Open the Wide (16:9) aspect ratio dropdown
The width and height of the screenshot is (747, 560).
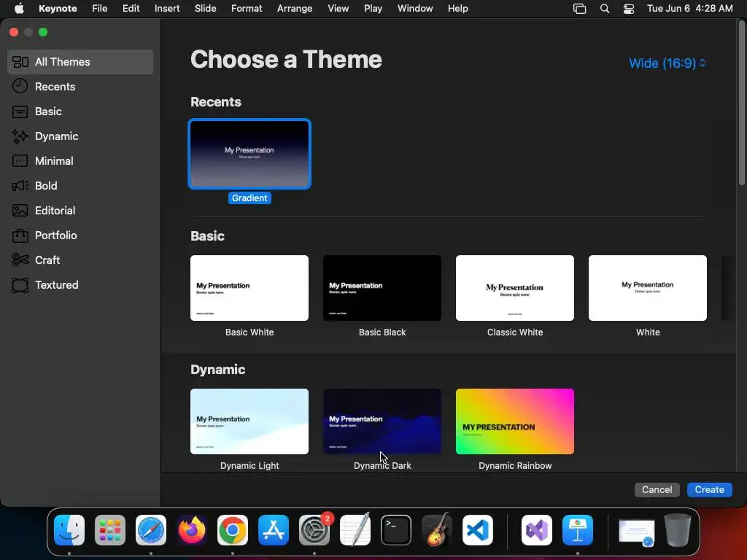coord(667,63)
